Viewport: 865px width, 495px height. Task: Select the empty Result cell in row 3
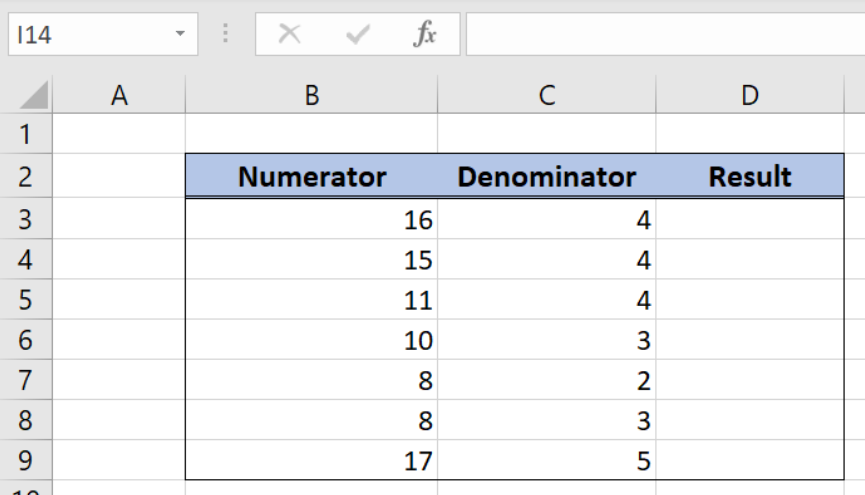pyautogui.click(x=750, y=219)
